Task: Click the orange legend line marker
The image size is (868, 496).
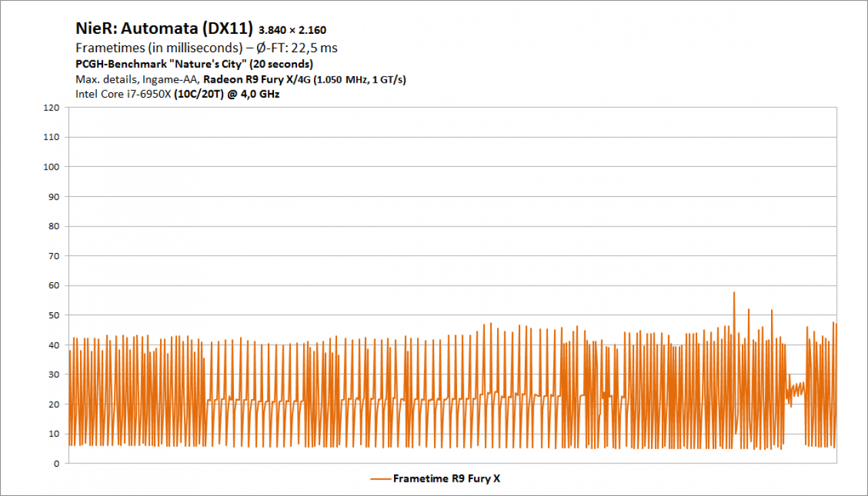Action: (380, 479)
